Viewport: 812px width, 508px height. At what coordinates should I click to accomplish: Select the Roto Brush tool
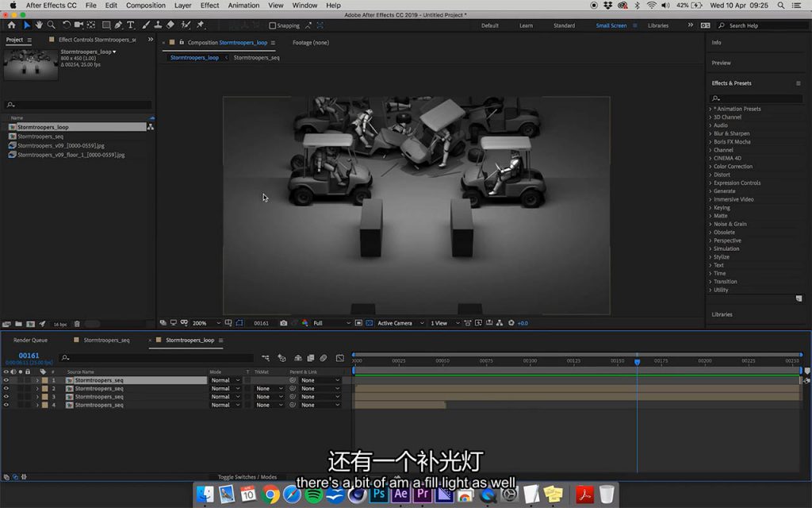[x=186, y=25]
